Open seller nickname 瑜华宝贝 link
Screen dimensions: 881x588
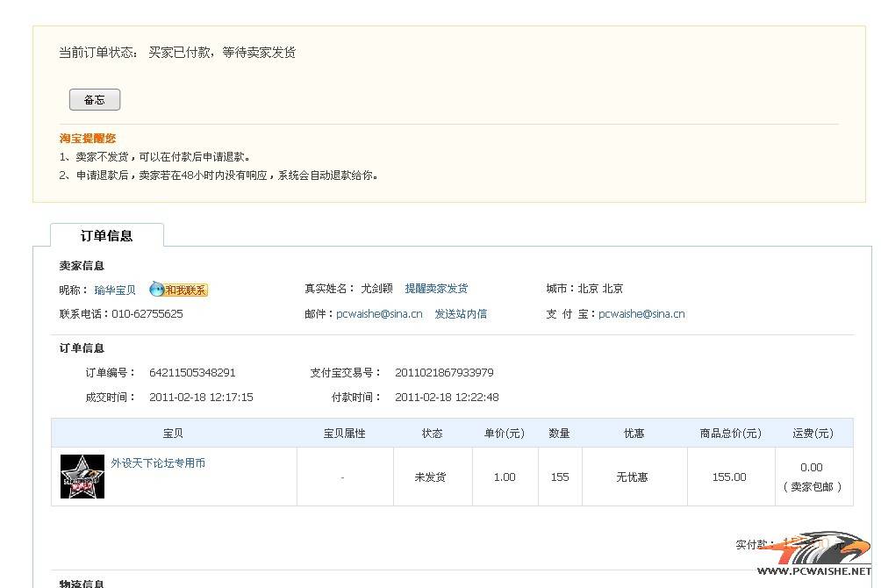tap(115, 290)
